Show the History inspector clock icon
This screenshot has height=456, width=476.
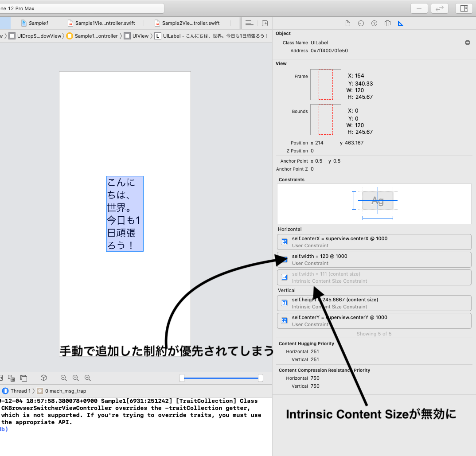click(361, 23)
